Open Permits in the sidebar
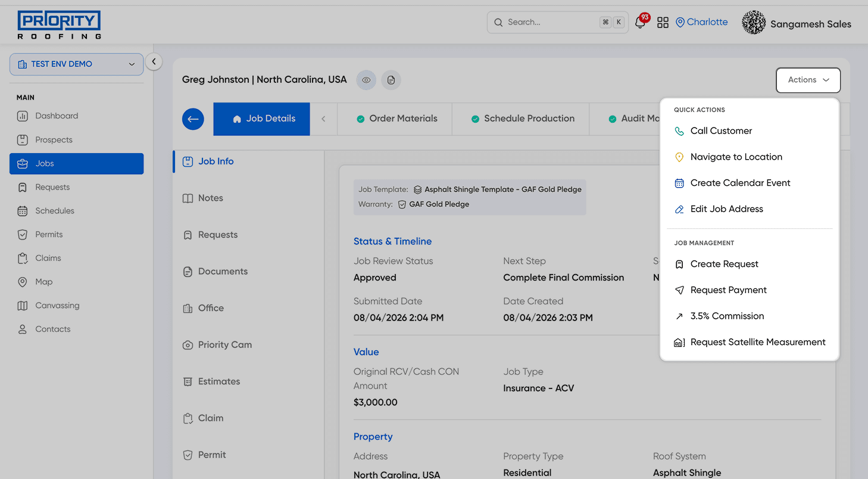This screenshot has height=479, width=868. [76, 235]
